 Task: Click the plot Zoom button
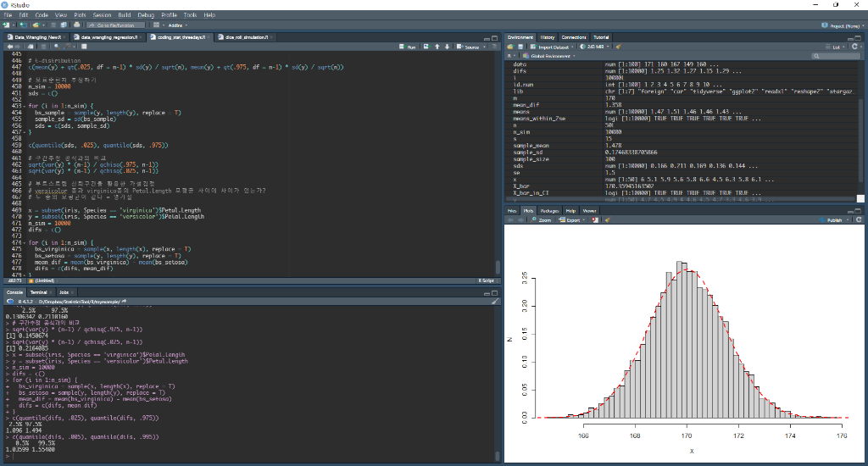(x=542, y=219)
